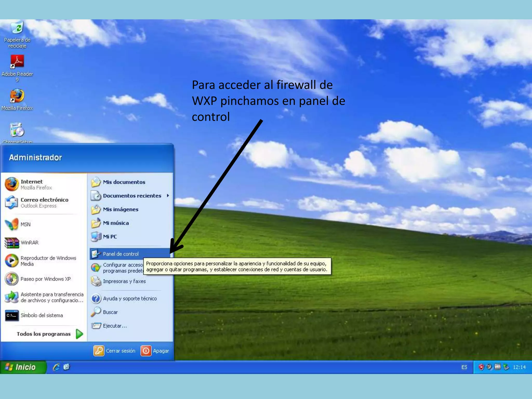Open Mozilla Firefox desktop shortcut
532x399 pixels.
(x=17, y=100)
